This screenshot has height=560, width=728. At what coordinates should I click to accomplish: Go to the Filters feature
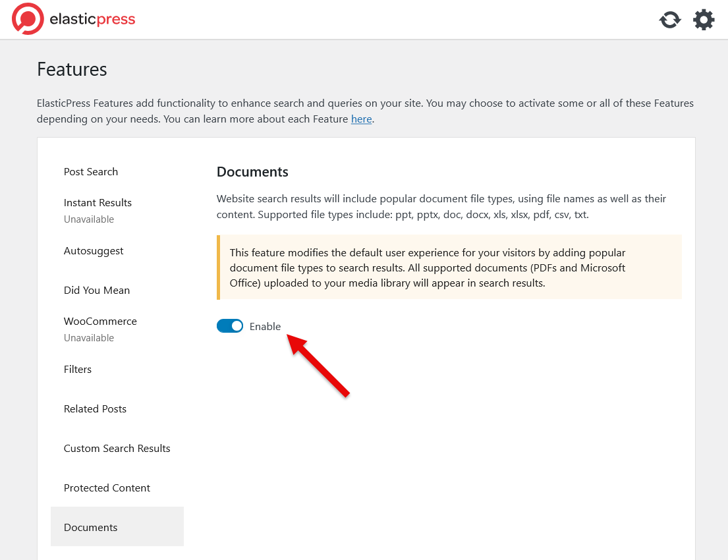point(78,370)
